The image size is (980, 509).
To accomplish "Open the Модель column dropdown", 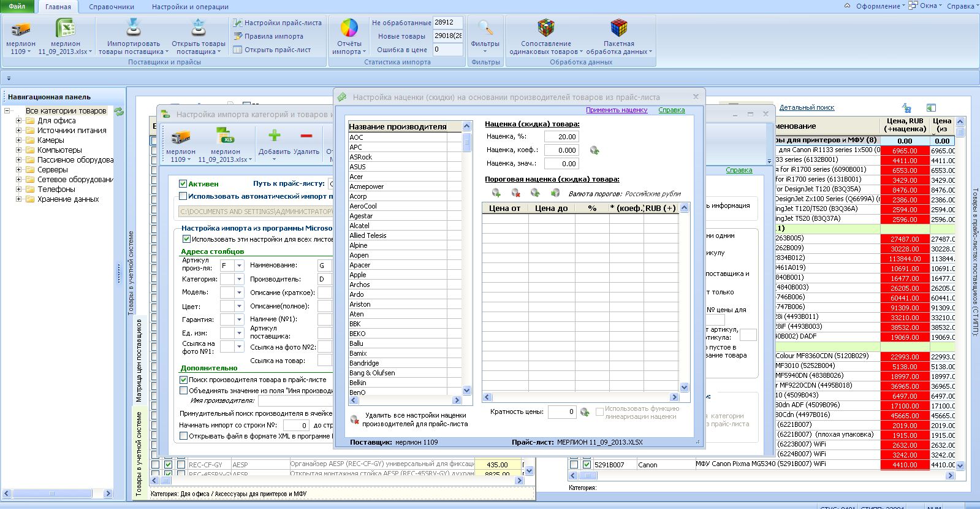I will click(x=239, y=293).
